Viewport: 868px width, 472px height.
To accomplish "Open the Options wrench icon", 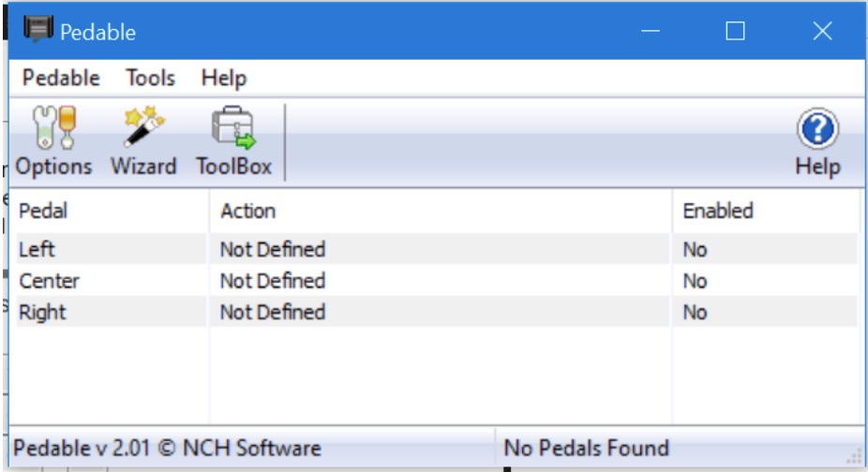I will (53, 129).
